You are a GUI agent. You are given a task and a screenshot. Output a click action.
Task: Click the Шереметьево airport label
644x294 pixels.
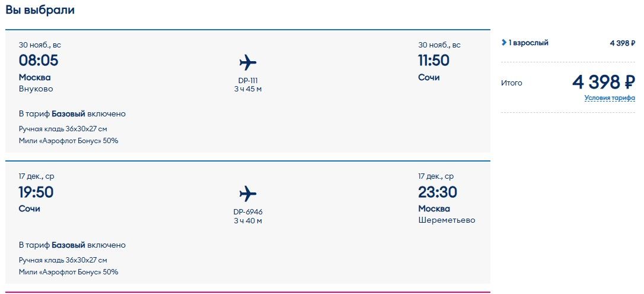447,220
